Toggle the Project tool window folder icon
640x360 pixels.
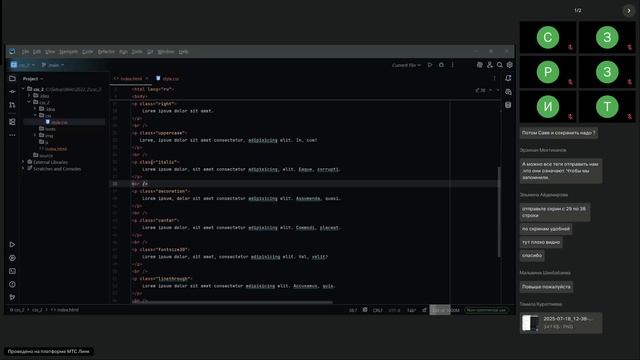[x=12, y=78]
